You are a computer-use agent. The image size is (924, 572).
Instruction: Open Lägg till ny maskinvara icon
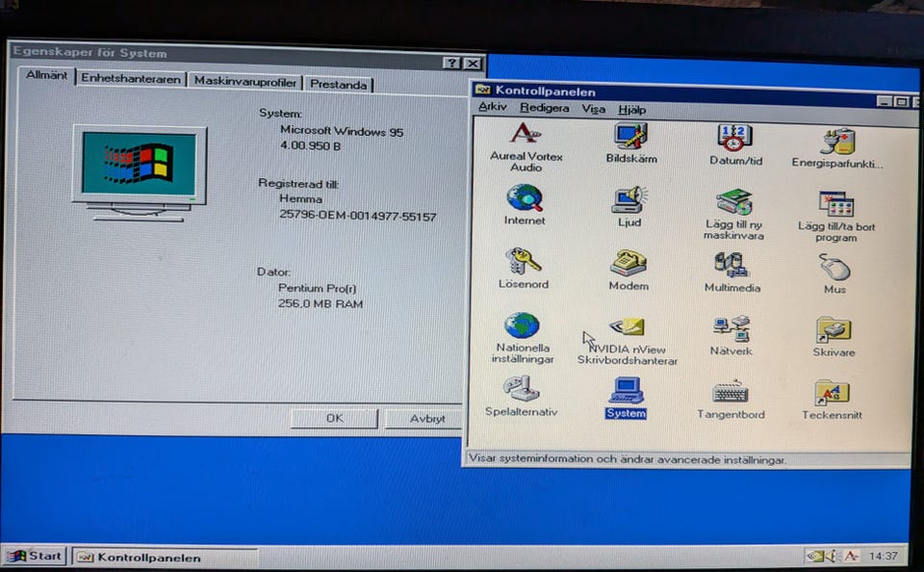(x=734, y=202)
